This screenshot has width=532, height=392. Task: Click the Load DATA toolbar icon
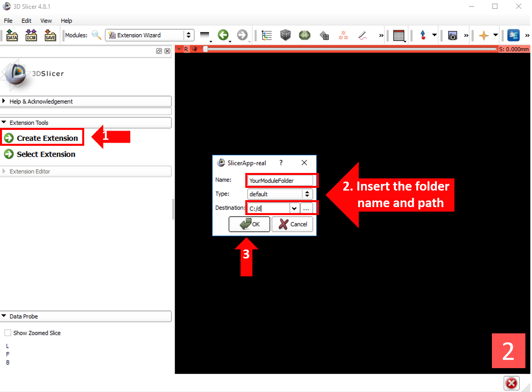click(x=12, y=35)
